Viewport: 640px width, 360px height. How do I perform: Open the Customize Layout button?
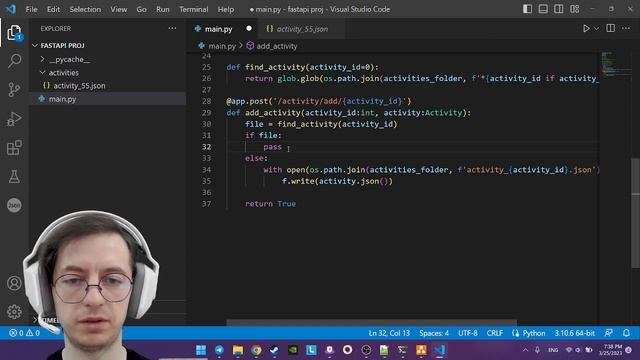point(574,9)
